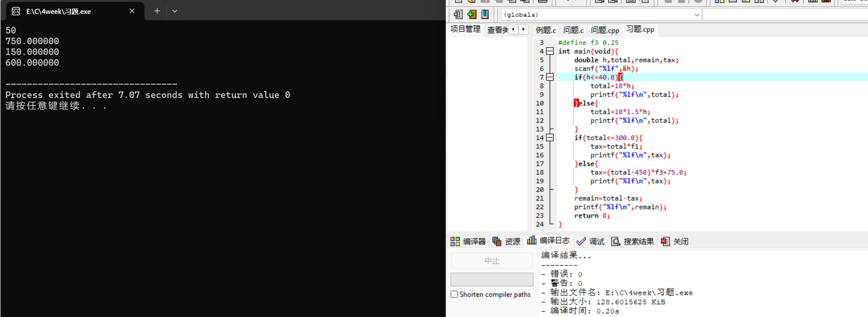Click the 'int main(void){' code line

pyautogui.click(x=588, y=51)
